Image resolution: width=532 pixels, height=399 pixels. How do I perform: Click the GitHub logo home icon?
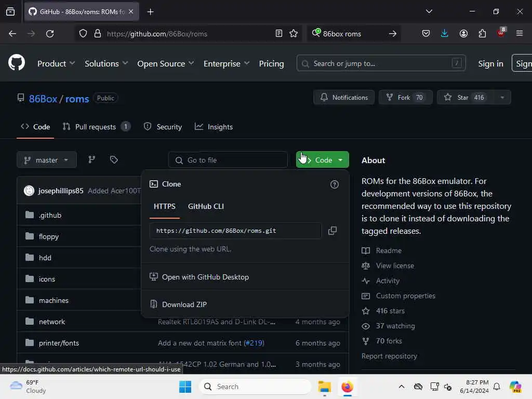click(17, 63)
